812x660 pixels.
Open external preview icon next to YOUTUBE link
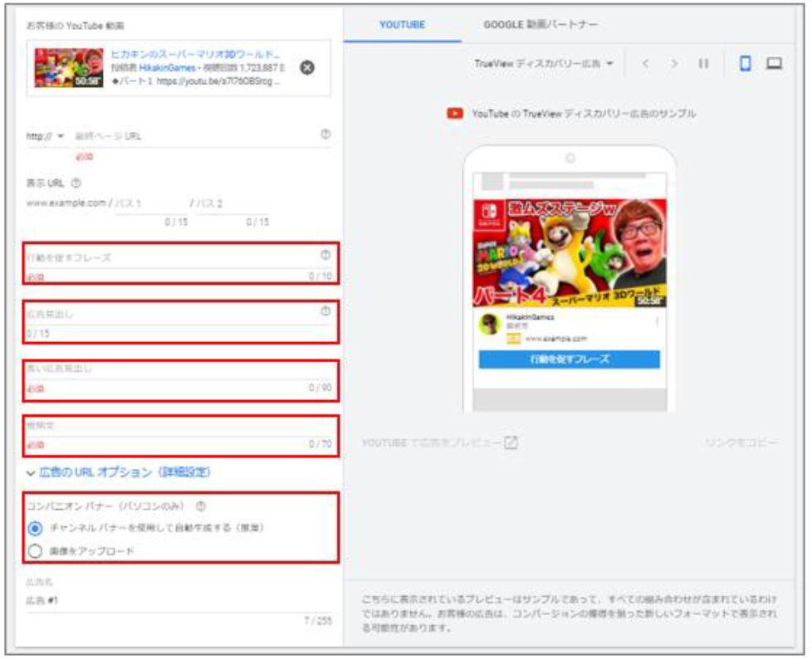click(x=511, y=442)
